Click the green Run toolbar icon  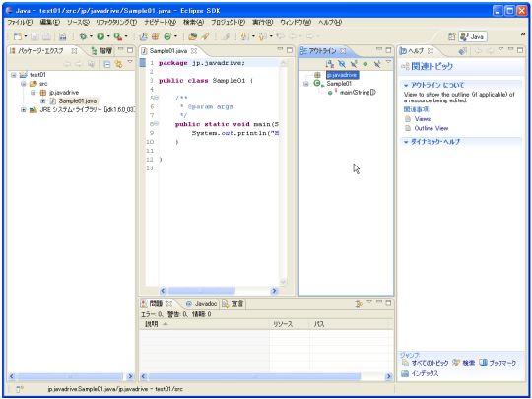pos(100,36)
